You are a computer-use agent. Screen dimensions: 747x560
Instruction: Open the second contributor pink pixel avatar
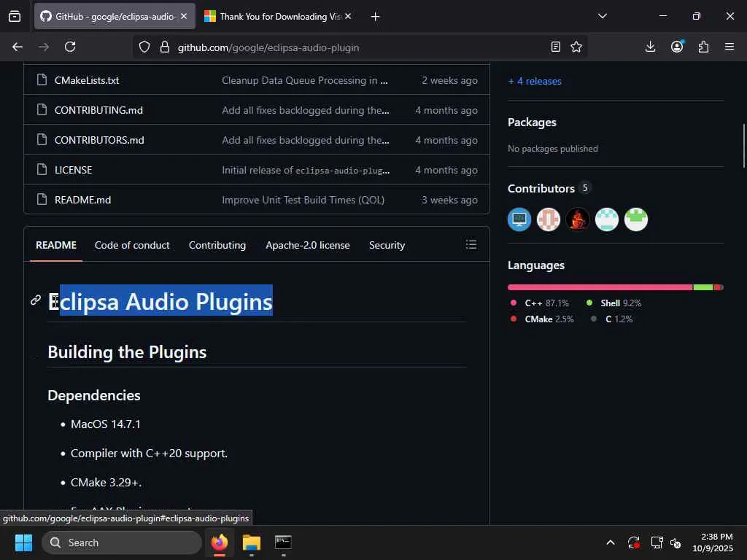549,219
